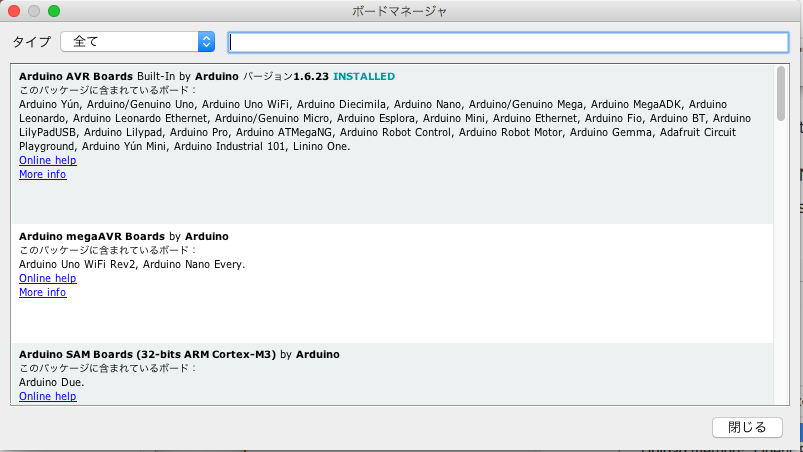Click the 閉じる button

[x=747, y=427]
